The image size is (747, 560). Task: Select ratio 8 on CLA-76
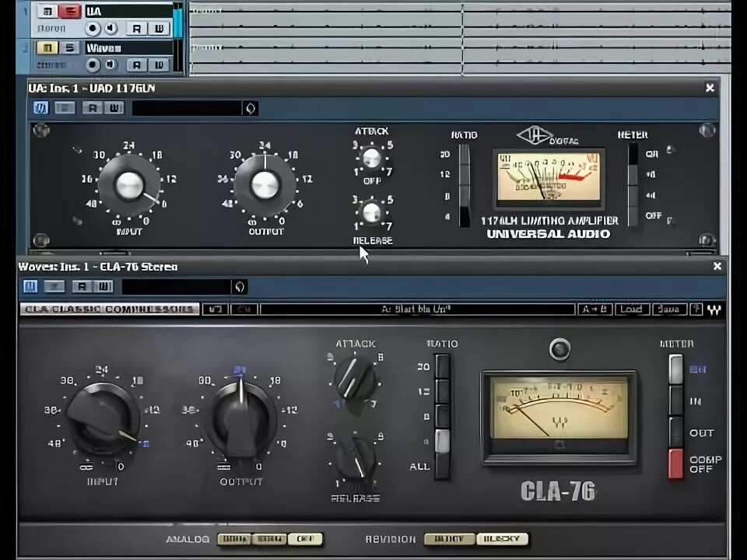pyautogui.click(x=442, y=416)
